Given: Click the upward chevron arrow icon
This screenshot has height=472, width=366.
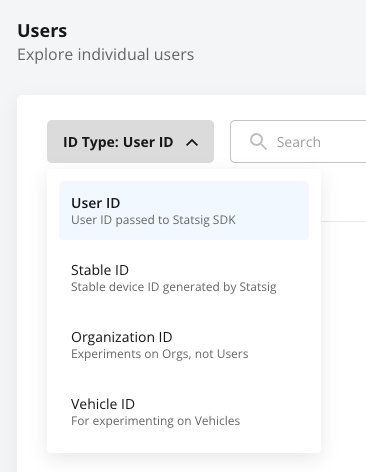Looking at the screenshot, I should point(192,143).
